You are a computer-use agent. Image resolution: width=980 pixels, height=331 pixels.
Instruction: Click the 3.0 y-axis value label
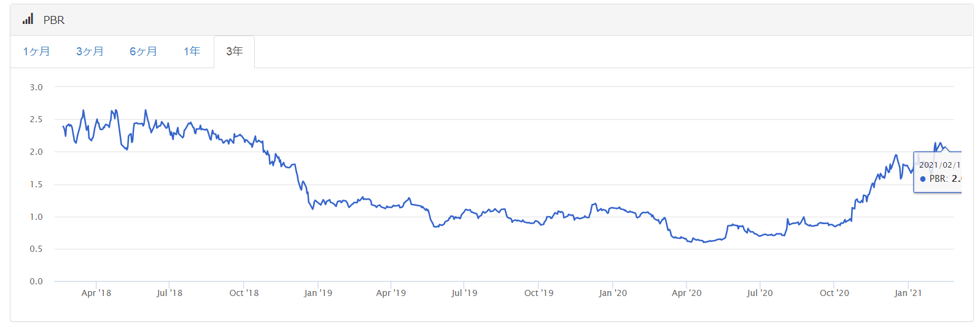pyautogui.click(x=36, y=87)
